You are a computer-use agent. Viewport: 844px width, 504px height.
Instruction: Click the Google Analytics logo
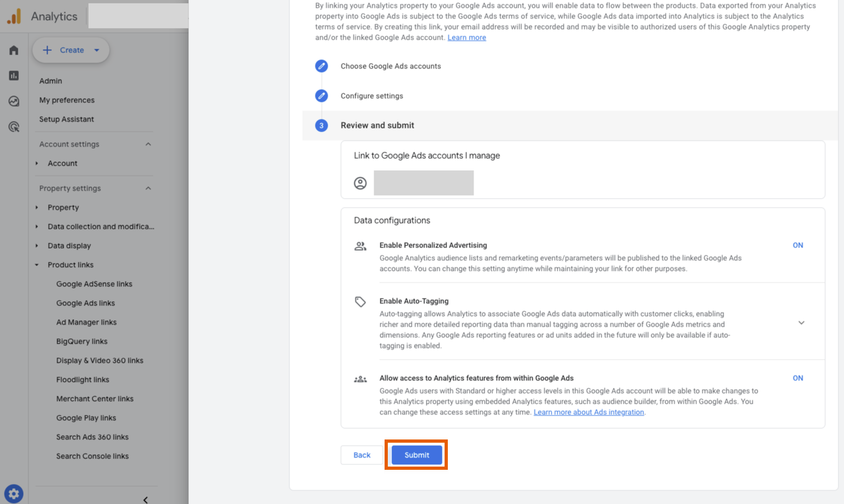pyautogui.click(x=14, y=16)
